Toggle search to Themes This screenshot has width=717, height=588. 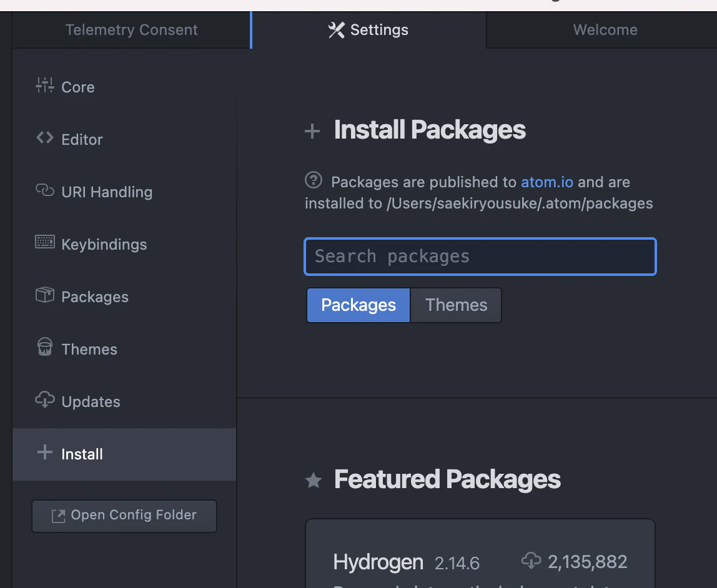456,305
